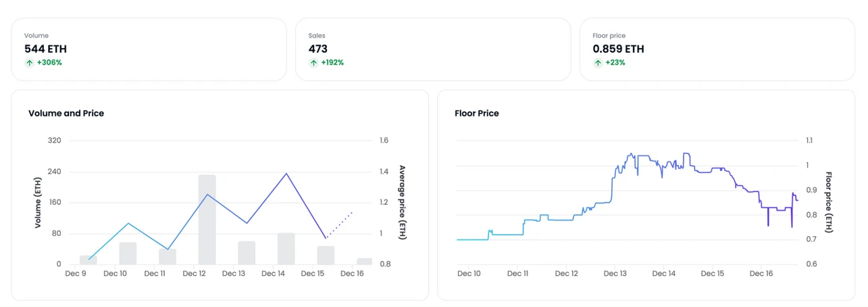The width and height of the screenshot is (868, 307).
Task: Click the Dec 13 label on Floor Price chart
Action: (615, 274)
